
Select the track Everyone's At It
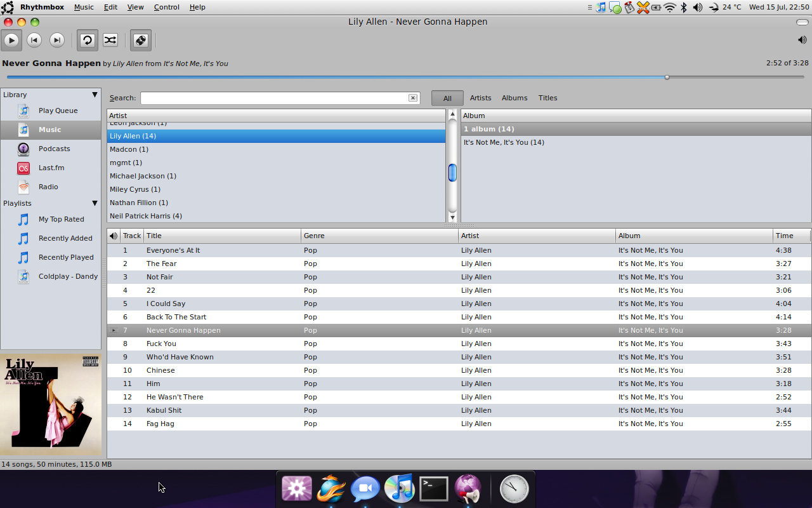tap(459, 250)
